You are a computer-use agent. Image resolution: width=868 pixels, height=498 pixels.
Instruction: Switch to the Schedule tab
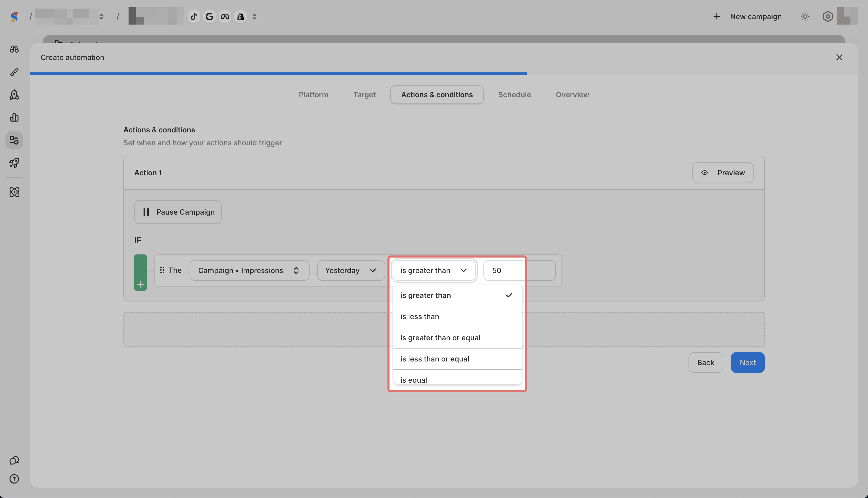[x=514, y=95]
